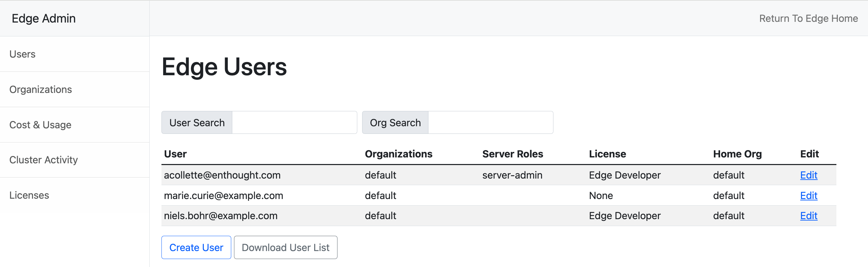Return To Edge Home link

tap(809, 18)
